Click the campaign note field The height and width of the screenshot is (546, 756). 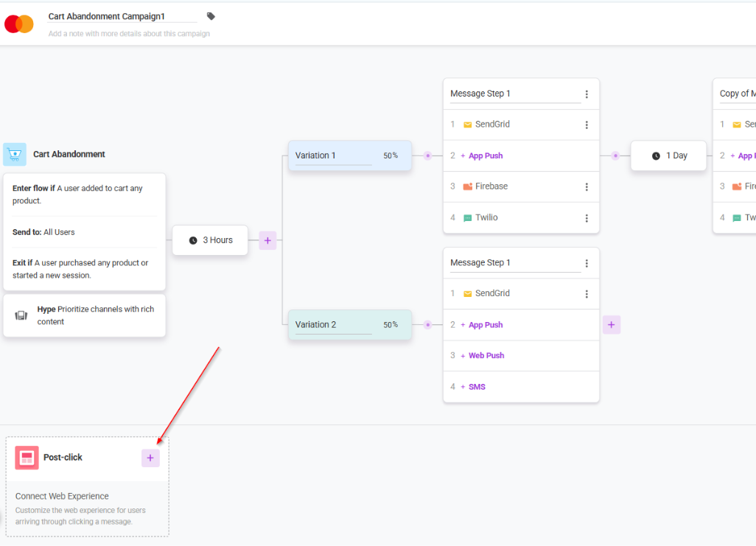(x=129, y=34)
